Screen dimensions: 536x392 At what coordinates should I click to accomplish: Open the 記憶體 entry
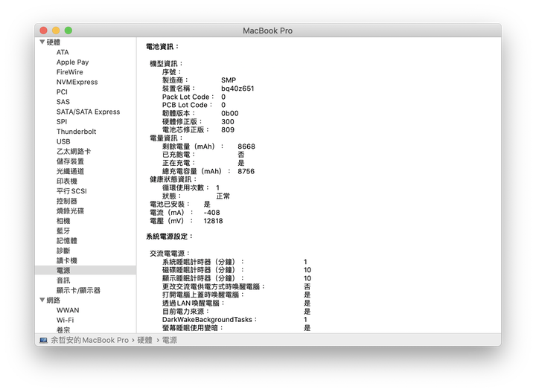click(x=67, y=241)
